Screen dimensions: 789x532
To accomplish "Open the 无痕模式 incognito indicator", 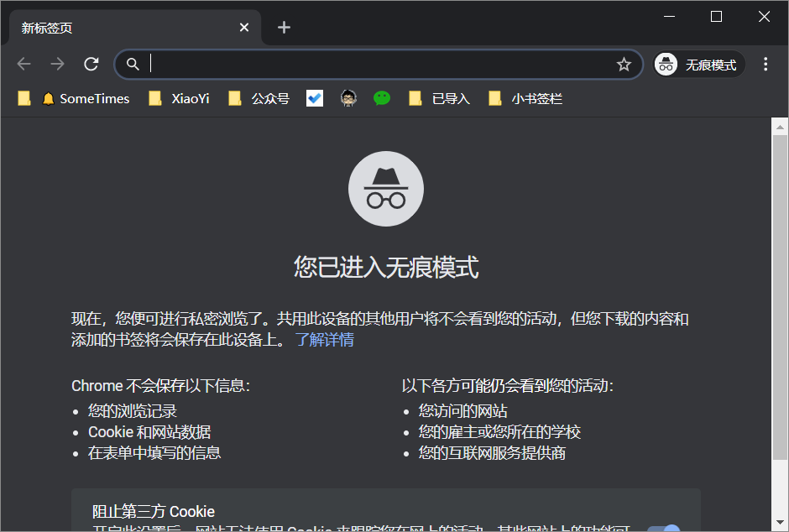I will pyautogui.click(x=698, y=65).
